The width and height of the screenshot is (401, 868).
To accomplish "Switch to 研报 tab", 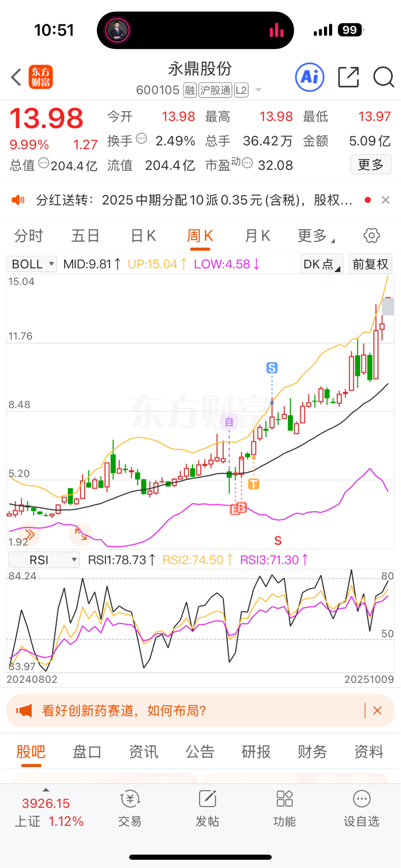I will [256, 752].
